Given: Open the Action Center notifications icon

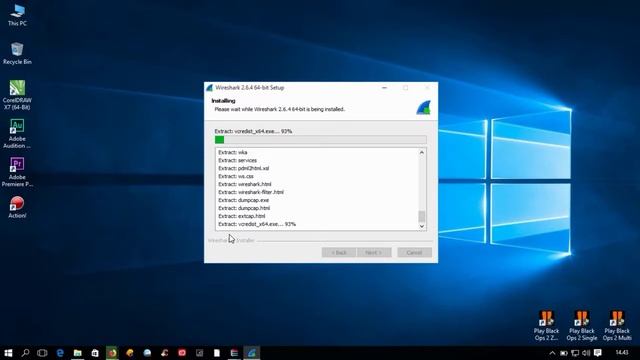Looking at the screenshot, I should 598,353.
